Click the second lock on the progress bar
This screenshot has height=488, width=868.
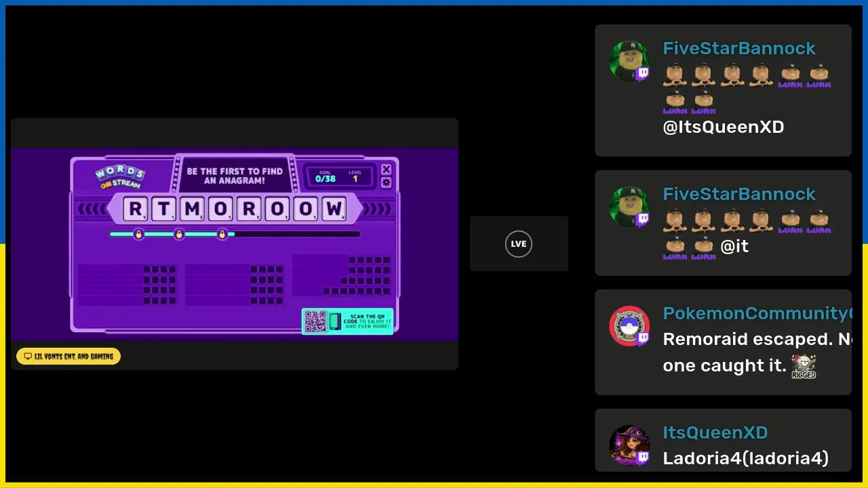point(179,235)
